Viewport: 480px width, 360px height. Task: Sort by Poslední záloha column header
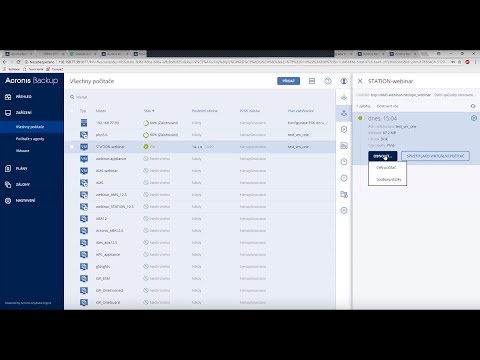coord(205,110)
